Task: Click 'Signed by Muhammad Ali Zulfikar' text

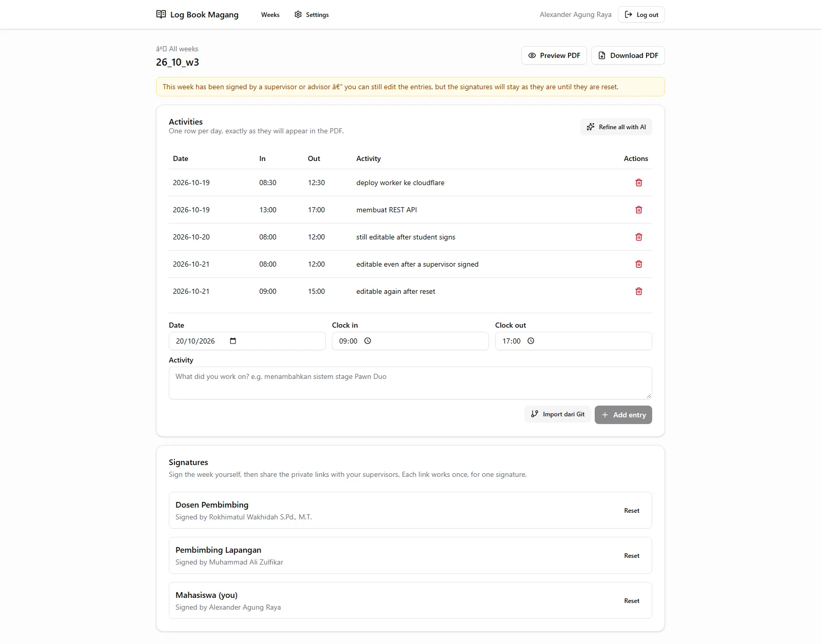Action: [x=229, y=562]
